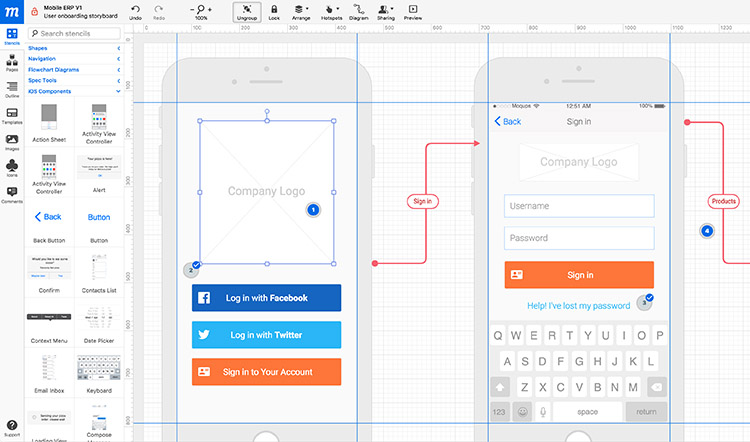Viewport: 750px width, 442px height.
Task: Click the Ungroup toolbar button
Action: tap(247, 12)
